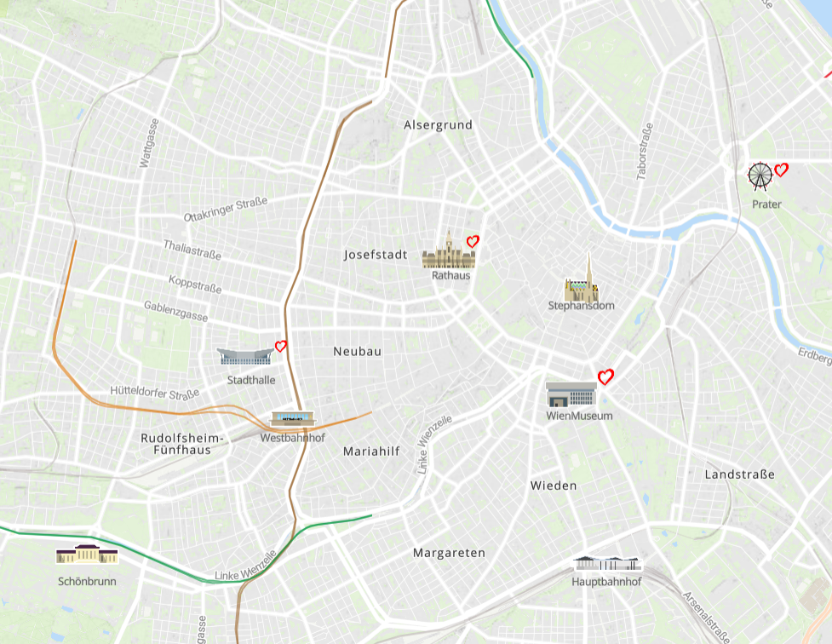The height and width of the screenshot is (644, 832).
Task: Click the Josefstadt district label
Action: tap(376, 255)
